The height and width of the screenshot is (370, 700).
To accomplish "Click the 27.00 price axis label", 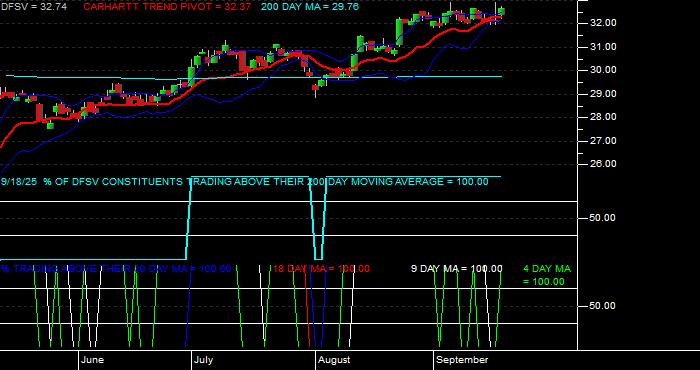I will (x=603, y=141).
